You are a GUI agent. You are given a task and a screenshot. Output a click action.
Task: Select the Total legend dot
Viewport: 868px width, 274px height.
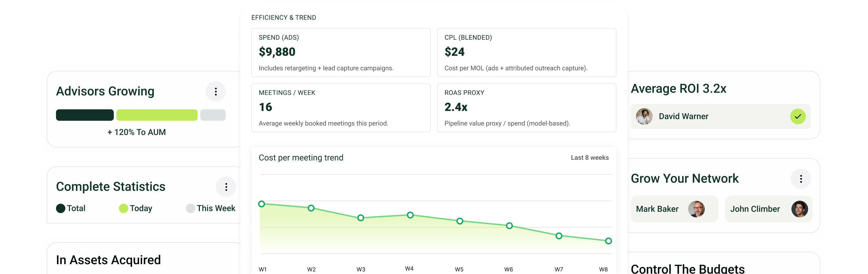coord(61,208)
